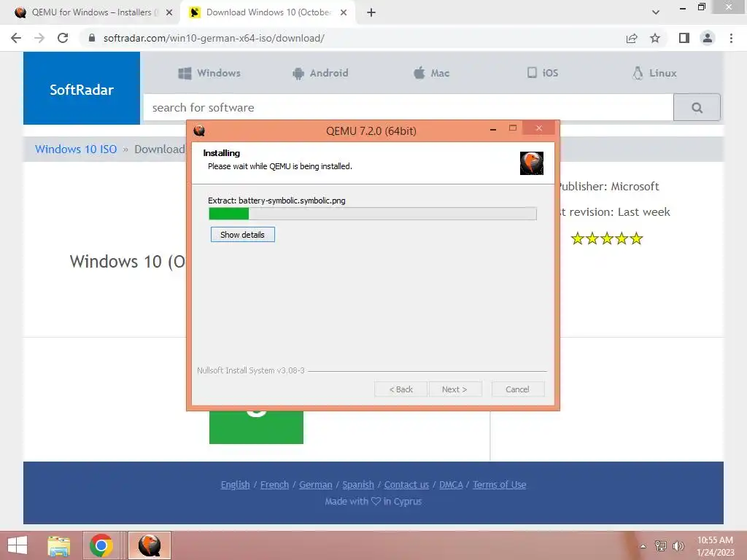
Task: Select the Download Windows 10 tab
Action: 268,12
